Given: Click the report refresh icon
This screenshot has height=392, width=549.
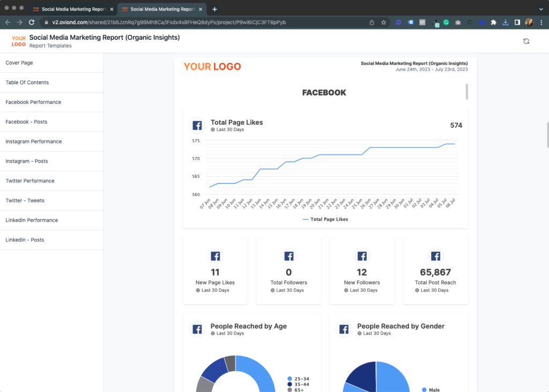Looking at the screenshot, I should tap(526, 41).
